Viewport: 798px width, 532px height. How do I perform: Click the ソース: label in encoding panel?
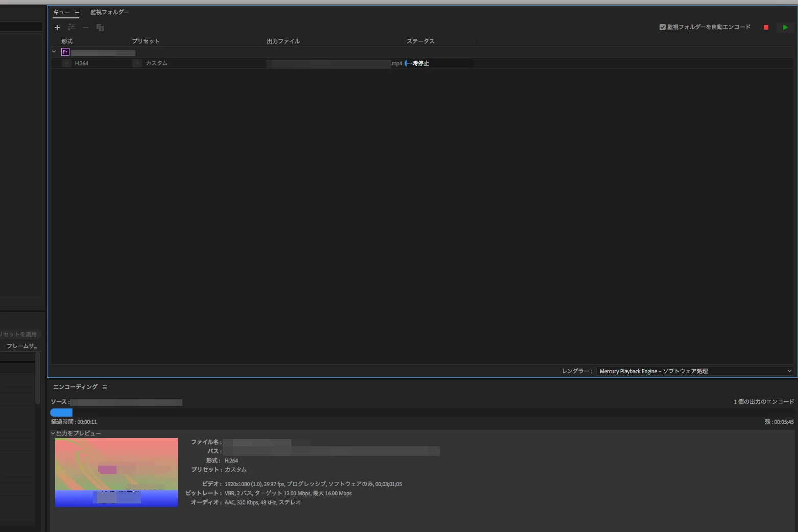coord(60,402)
